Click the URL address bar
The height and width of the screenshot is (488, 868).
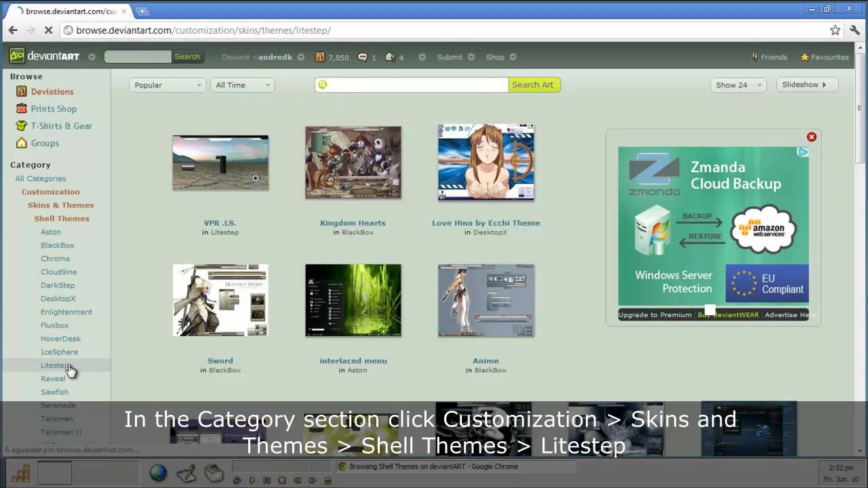[451, 30]
